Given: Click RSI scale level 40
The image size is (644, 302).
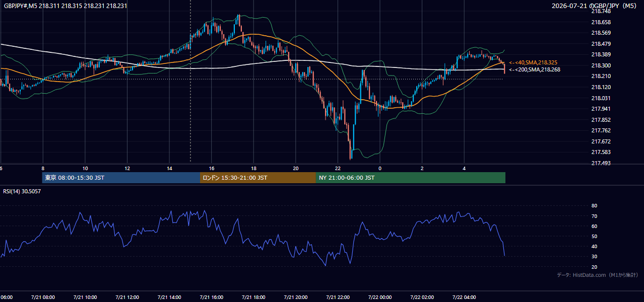Looking at the screenshot, I should tap(594, 246).
